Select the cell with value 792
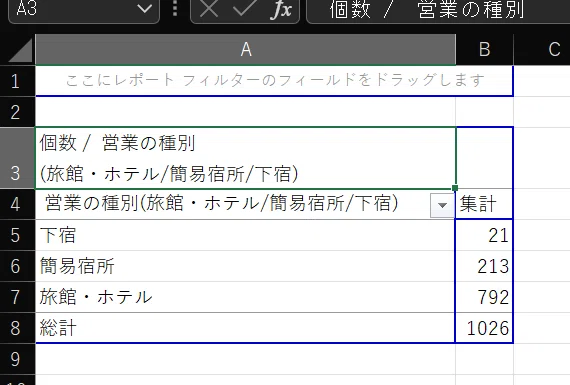 [484, 297]
